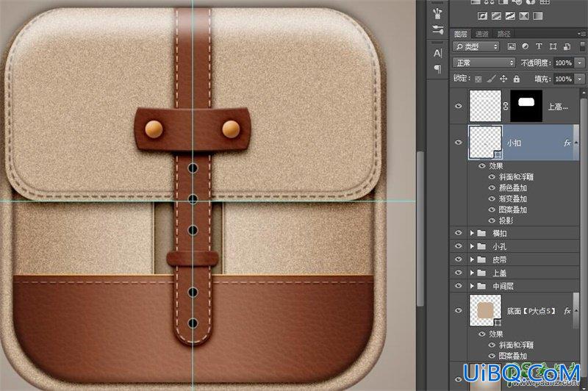Toggle 投影 effect visibility
The image size is (588, 391).
point(492,220)
